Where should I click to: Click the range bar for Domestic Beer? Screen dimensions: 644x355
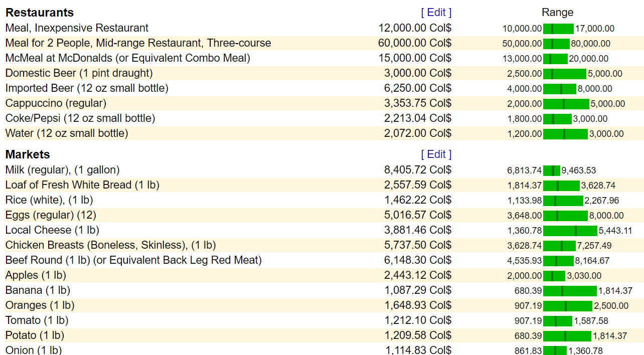click(564, 74)
